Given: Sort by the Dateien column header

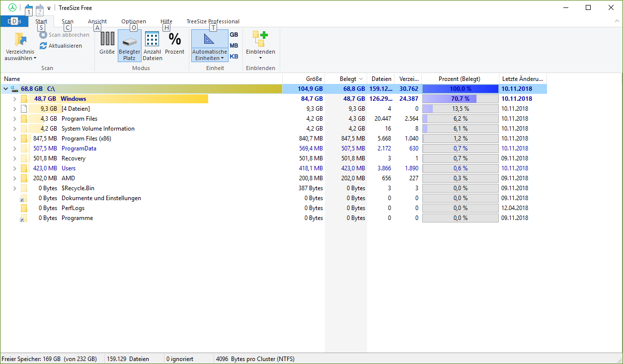Looking at the screenshot, I should coord(381,78).
